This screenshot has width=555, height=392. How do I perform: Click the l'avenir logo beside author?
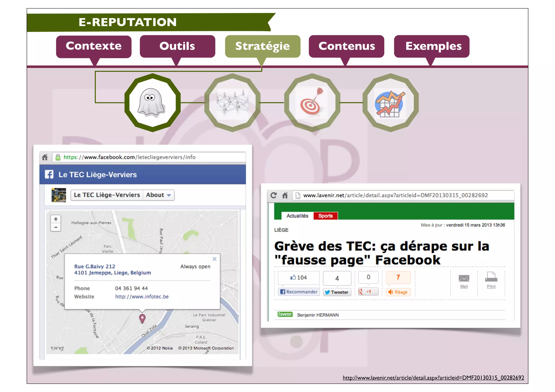[x=285, y=314]
